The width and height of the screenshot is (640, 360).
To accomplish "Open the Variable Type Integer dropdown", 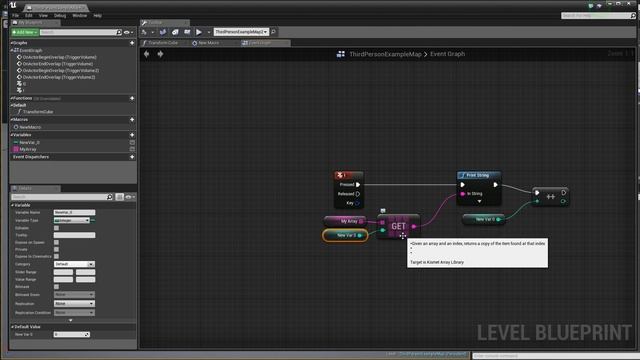I will (72, 220).
